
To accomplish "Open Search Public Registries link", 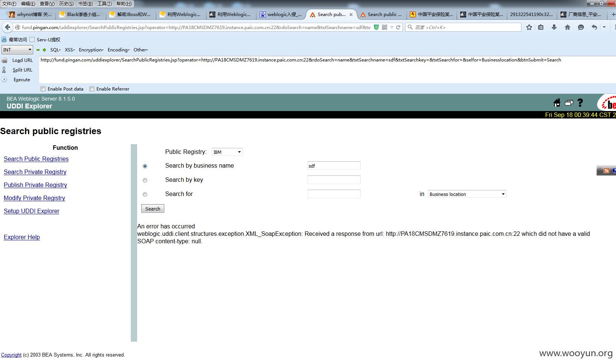I will (x=36, y=159).
